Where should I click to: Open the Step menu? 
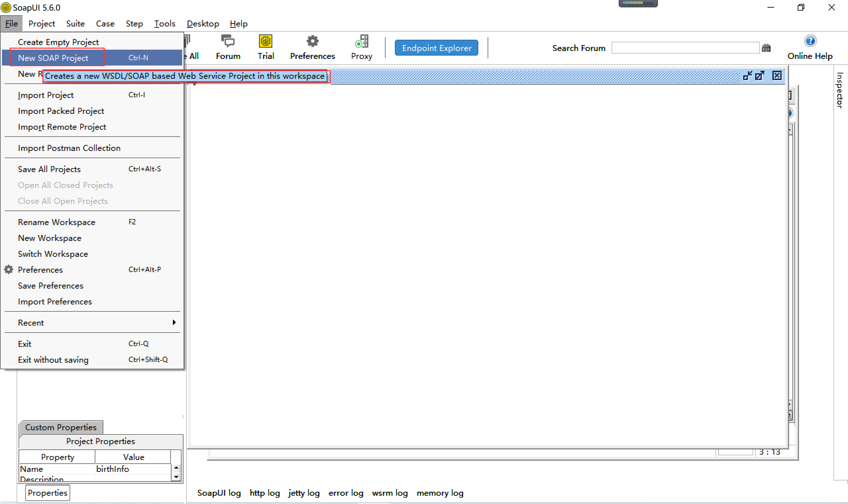click(134, 23)
